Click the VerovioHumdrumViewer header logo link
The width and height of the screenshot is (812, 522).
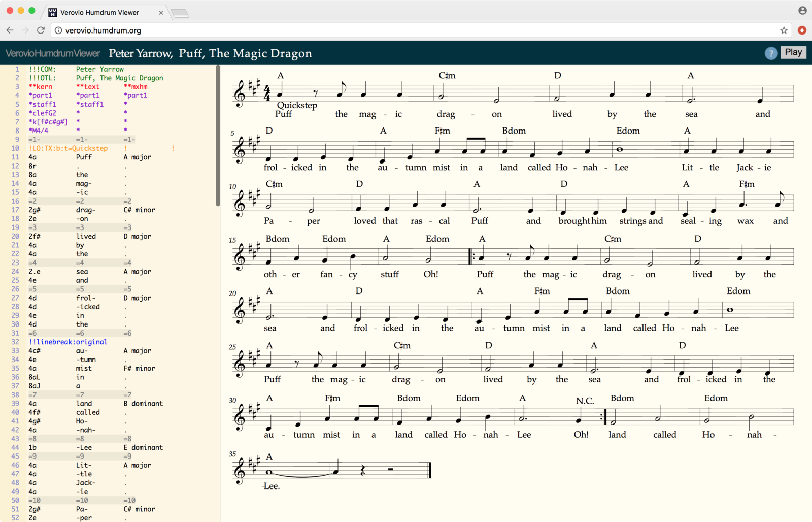[x=53, y=53]
